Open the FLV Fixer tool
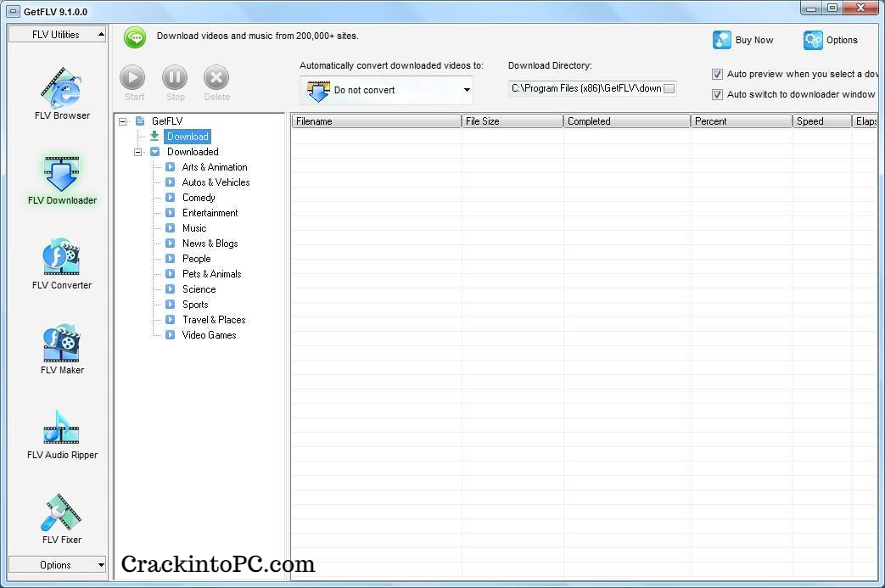Image resolution: width=885 pixels, height=588 pixels. (62, 519)
